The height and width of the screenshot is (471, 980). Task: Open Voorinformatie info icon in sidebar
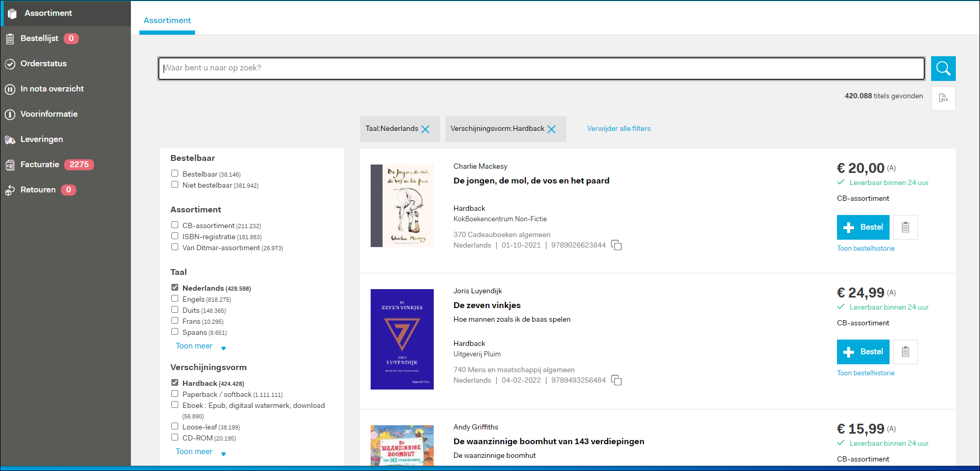tap(10, 115)
